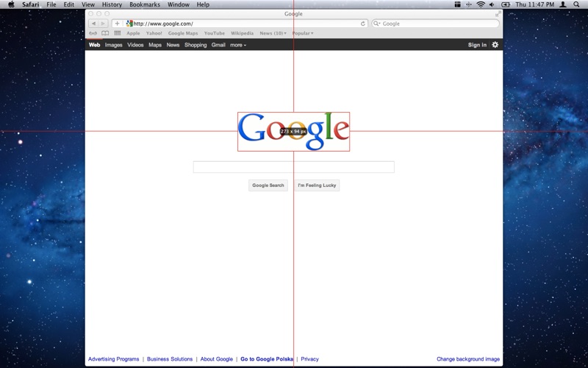Focus the Safari toolbar Google search field
Viewport: 588px width, 368px height.
435,24
